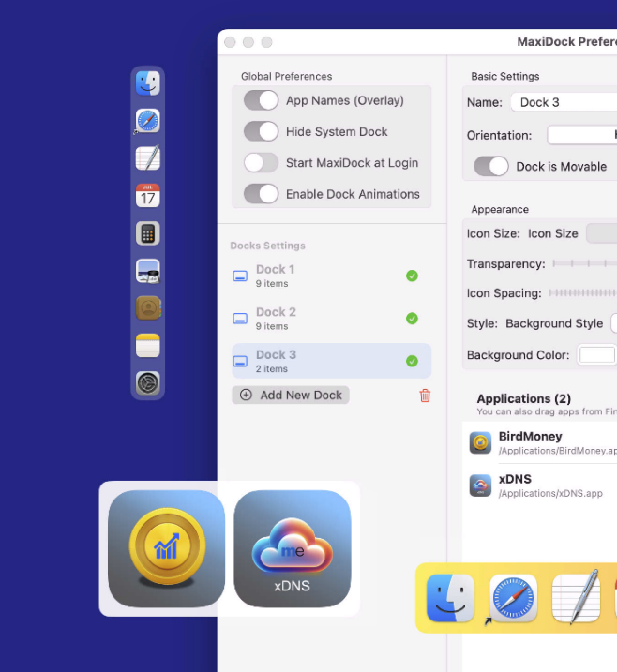The height and width of the screenshot is (672, 617).
Task: Open Calendar icon showing 17
Action: 148,196
